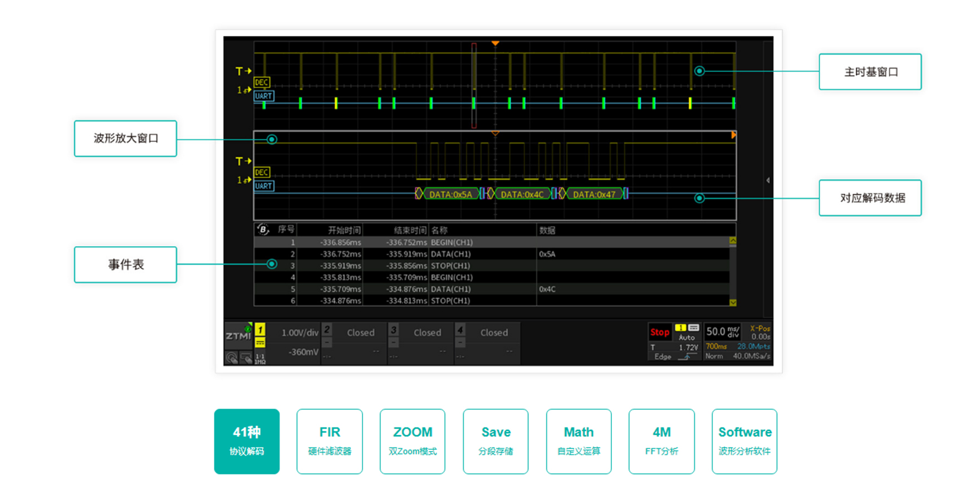Select the DATA:0x5A decoded packet
The height and width of the screenshot is (501, 980).
coord(450,194)
